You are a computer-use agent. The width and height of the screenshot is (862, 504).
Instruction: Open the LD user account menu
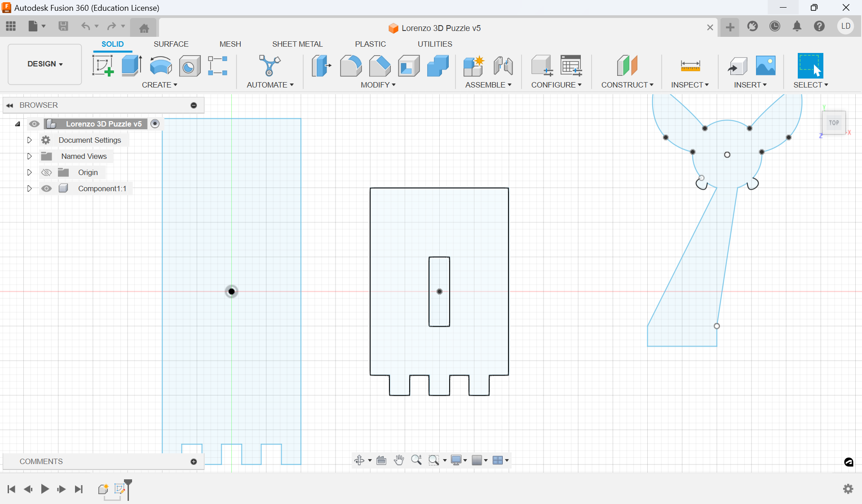click(x=846, y=26)
